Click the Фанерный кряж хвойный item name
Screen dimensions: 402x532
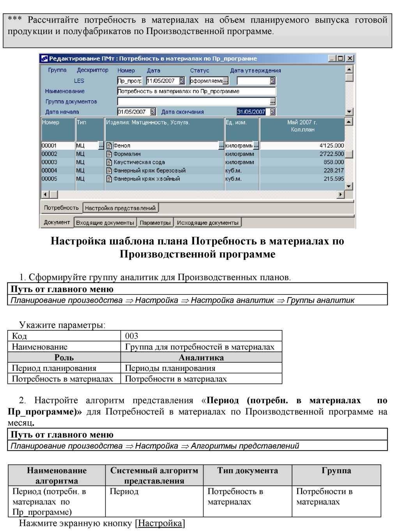click(147, 179)
